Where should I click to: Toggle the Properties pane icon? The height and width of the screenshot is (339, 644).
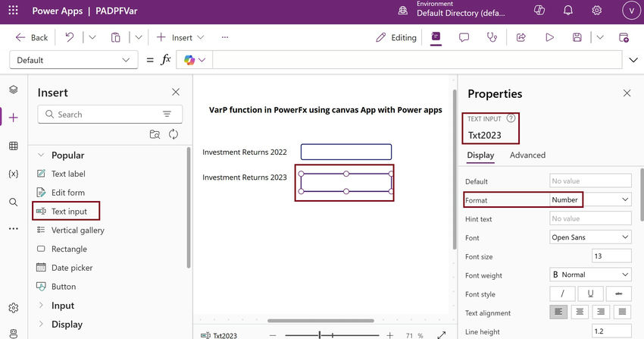(436, 37)
